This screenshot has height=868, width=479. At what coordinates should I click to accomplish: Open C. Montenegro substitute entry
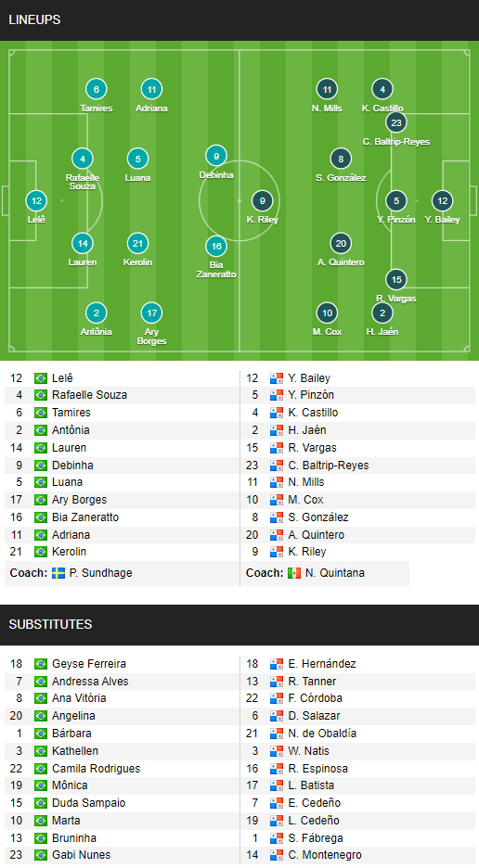tap(325, 855)
